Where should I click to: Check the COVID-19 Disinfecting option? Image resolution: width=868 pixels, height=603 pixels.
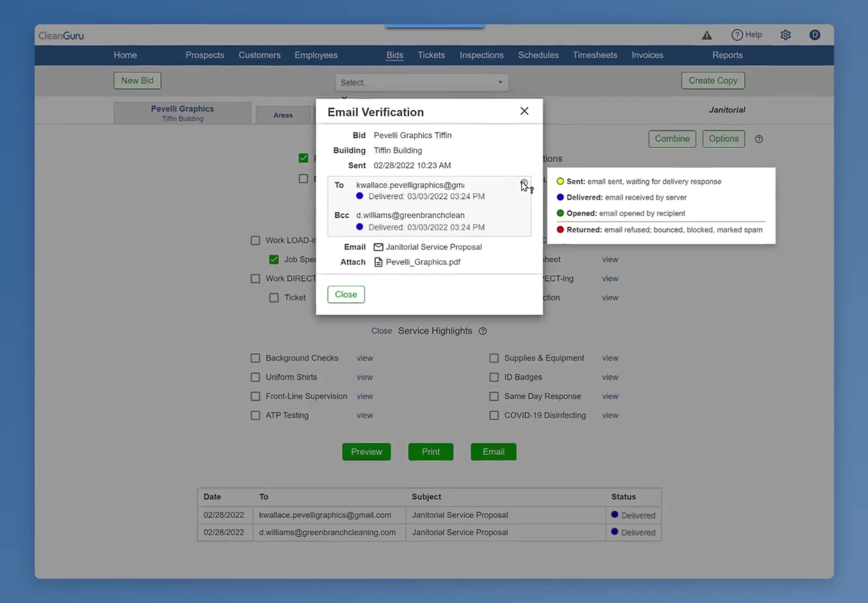(x=494, y=415)
